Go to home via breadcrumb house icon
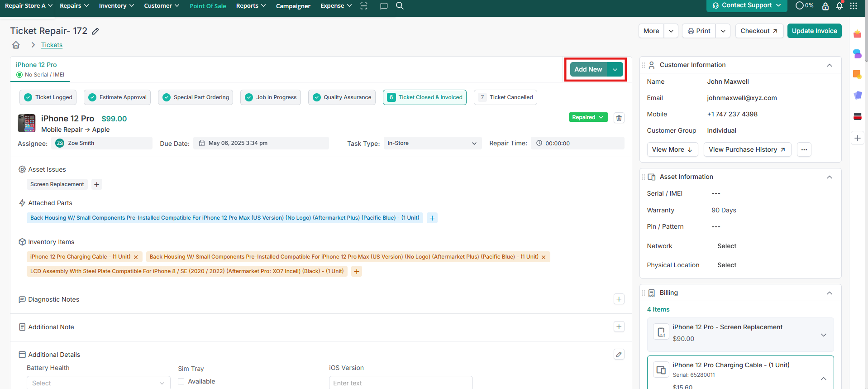868x389 pixels. 16,45
